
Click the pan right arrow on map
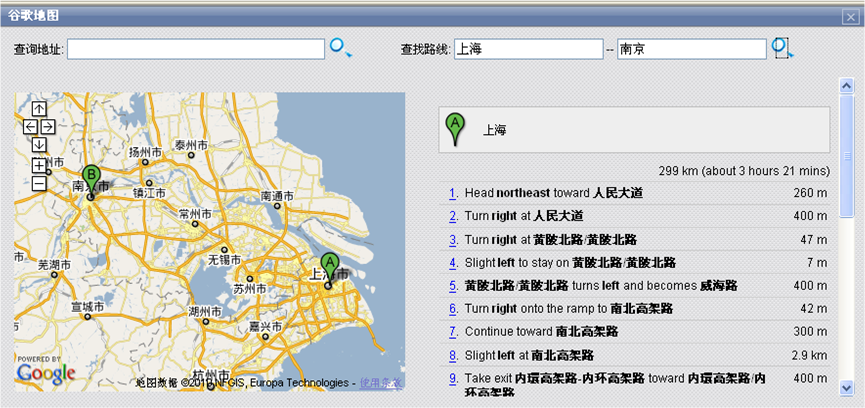tap(47, 127)
